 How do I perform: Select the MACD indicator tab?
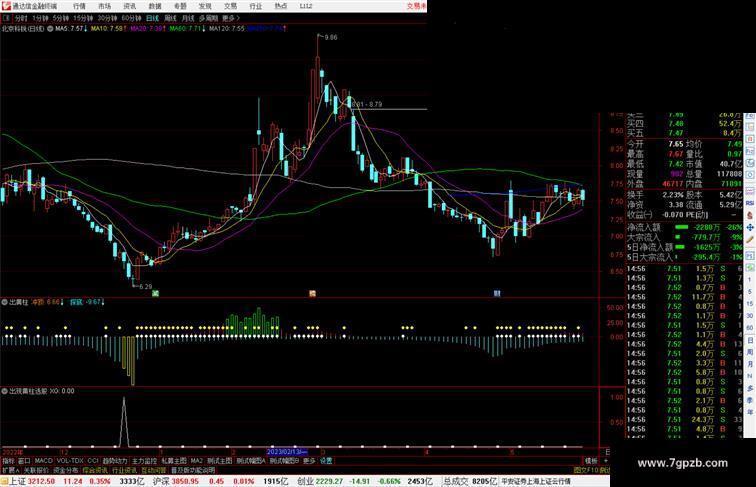pos(43,461)
